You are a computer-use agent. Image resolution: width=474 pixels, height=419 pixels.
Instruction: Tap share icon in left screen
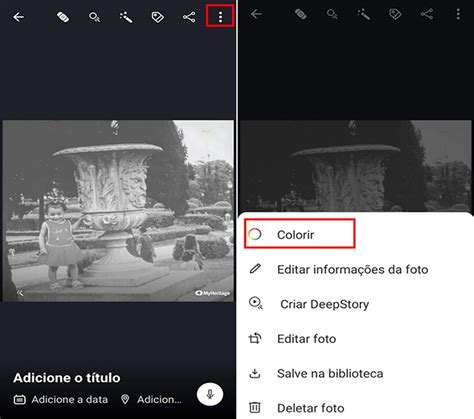click(x=189, y=17)
